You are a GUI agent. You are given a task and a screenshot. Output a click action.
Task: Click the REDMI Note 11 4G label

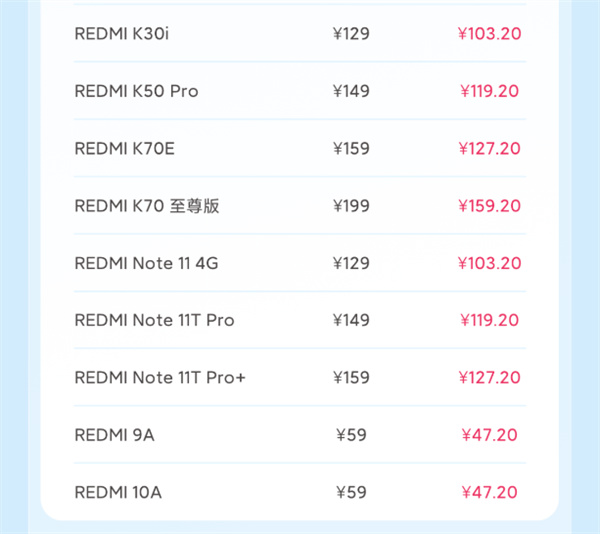click(x=146, y=264)
